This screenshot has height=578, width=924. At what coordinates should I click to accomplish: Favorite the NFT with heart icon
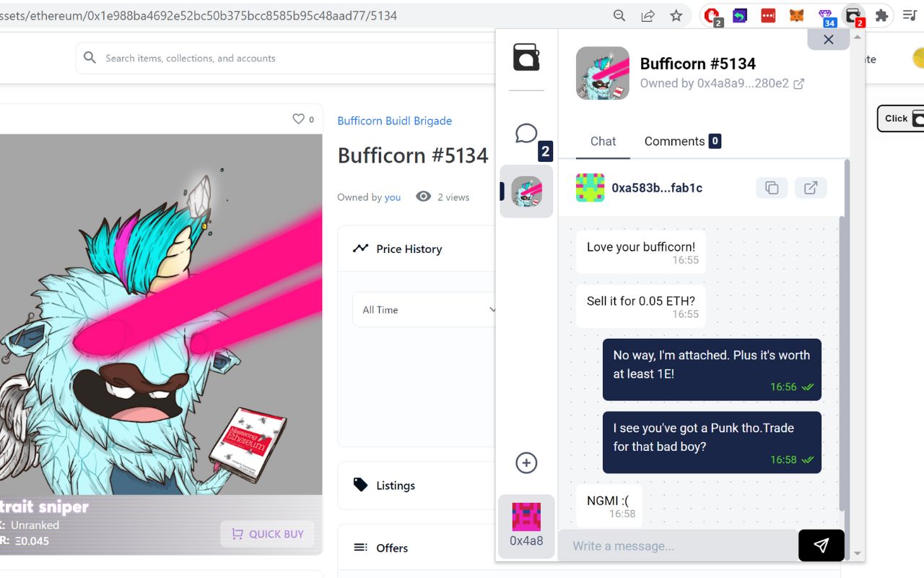[x=298, y=118]
